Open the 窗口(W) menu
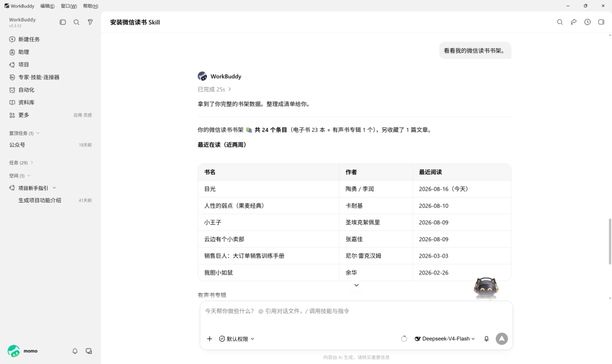This screenshot has height=364, width=612. click(69, 6)
